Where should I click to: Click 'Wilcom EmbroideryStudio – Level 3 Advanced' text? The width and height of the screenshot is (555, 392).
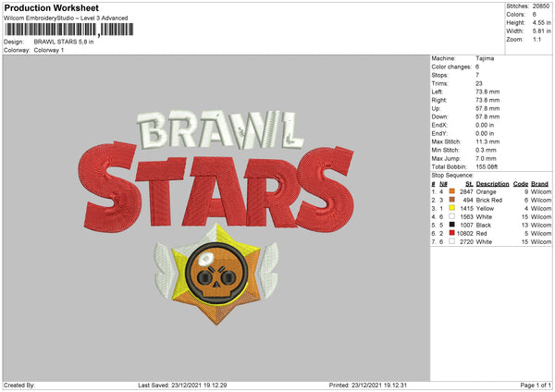(66, 18)
